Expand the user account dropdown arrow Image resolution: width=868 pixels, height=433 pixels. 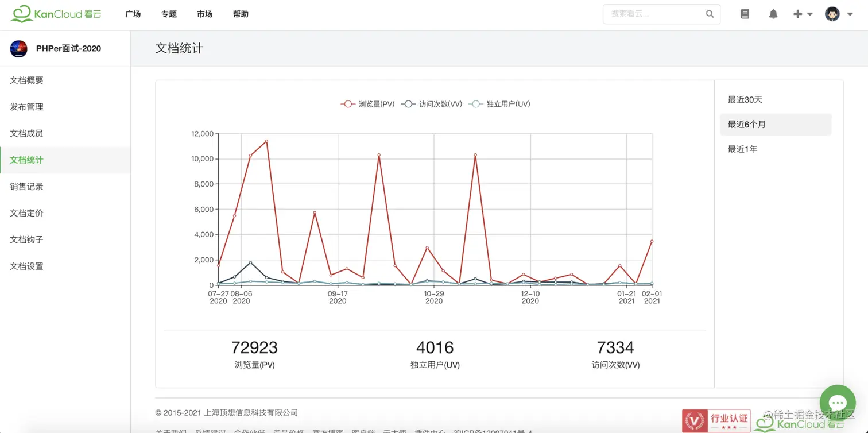[850, 14]
